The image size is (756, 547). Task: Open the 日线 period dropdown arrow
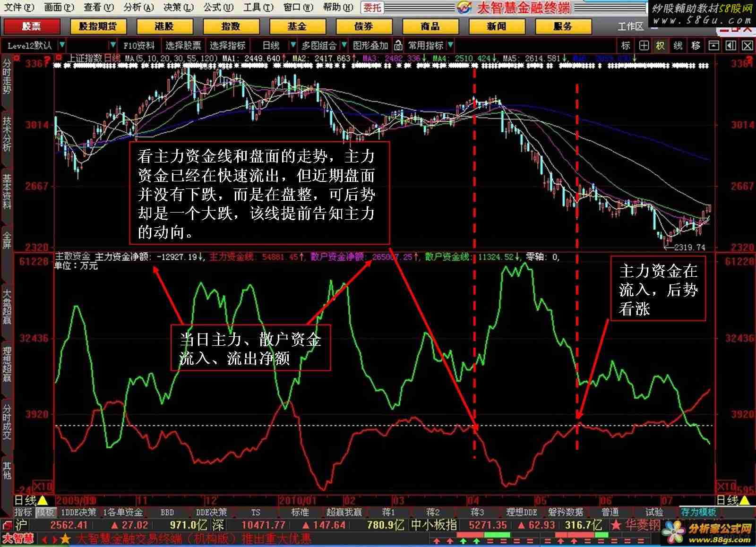[x=293, y=46]
